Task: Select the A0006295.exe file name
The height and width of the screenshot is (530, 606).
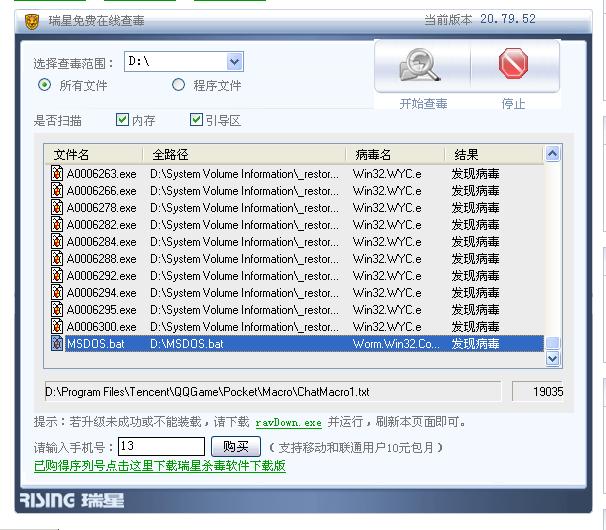Action: [x=102, y=310]
